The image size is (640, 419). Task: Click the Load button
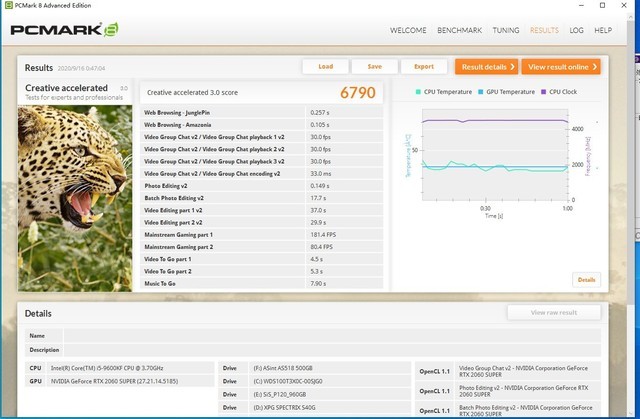pyautogui.click(x=325, y=67)
